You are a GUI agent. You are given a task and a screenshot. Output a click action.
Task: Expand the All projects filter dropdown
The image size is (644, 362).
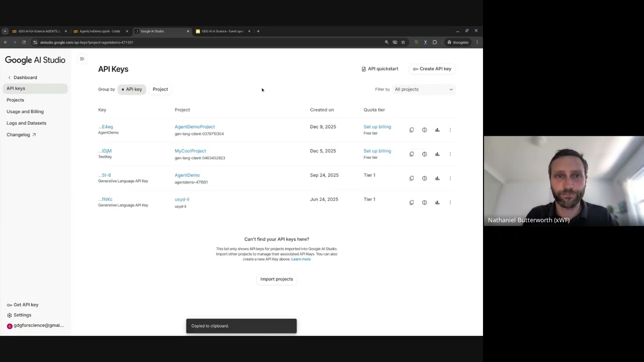click(424, 89)
